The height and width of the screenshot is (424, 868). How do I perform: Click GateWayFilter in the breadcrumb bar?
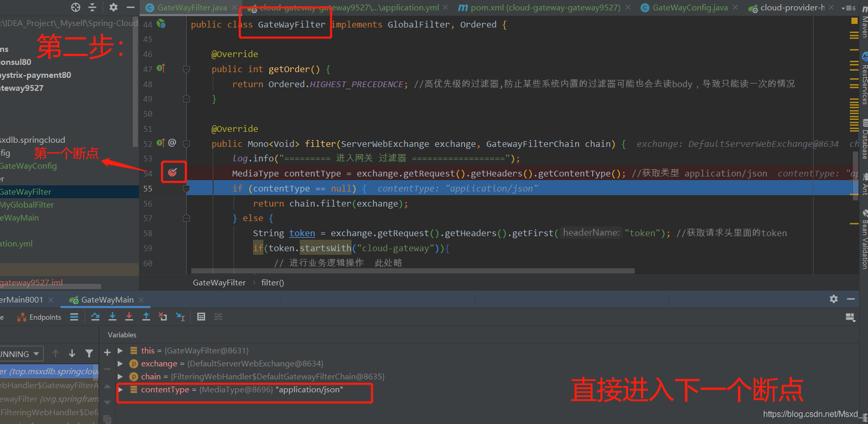219,283
